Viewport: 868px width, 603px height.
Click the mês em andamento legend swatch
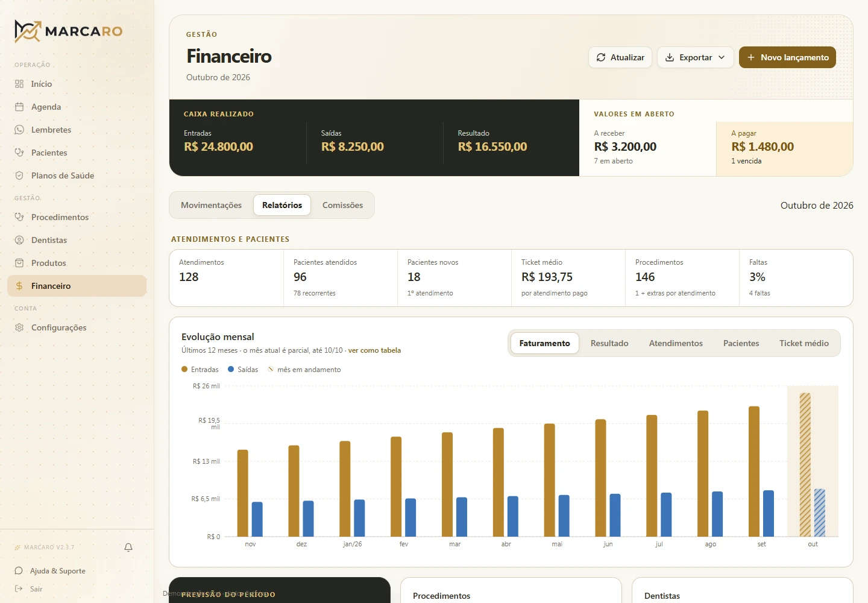(x=271, y=369)
